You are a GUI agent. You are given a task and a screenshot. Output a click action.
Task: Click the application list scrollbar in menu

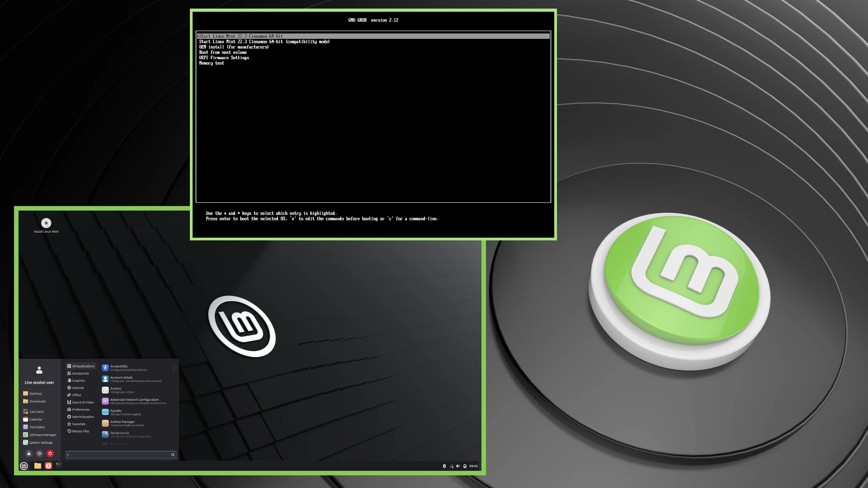coord(174,369)
